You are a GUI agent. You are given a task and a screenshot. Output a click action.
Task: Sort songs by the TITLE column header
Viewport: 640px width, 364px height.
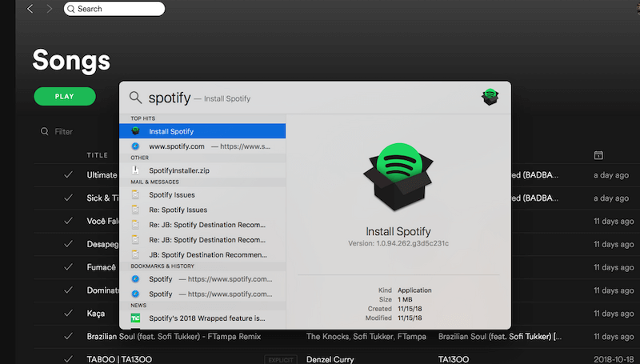click(x=97, y=154)
